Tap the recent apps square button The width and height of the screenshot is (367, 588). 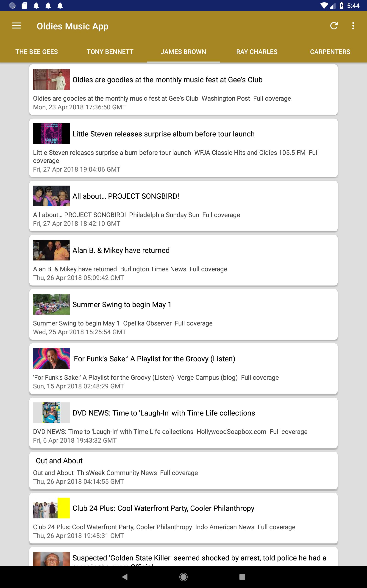pyautogui.click(x=242, y=577)
